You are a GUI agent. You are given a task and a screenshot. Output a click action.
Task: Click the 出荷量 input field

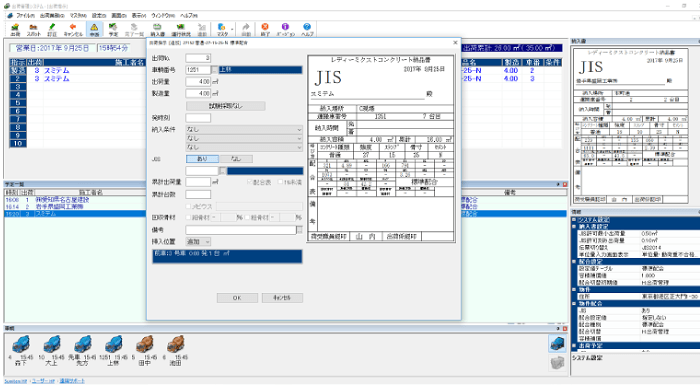point(198,82)
